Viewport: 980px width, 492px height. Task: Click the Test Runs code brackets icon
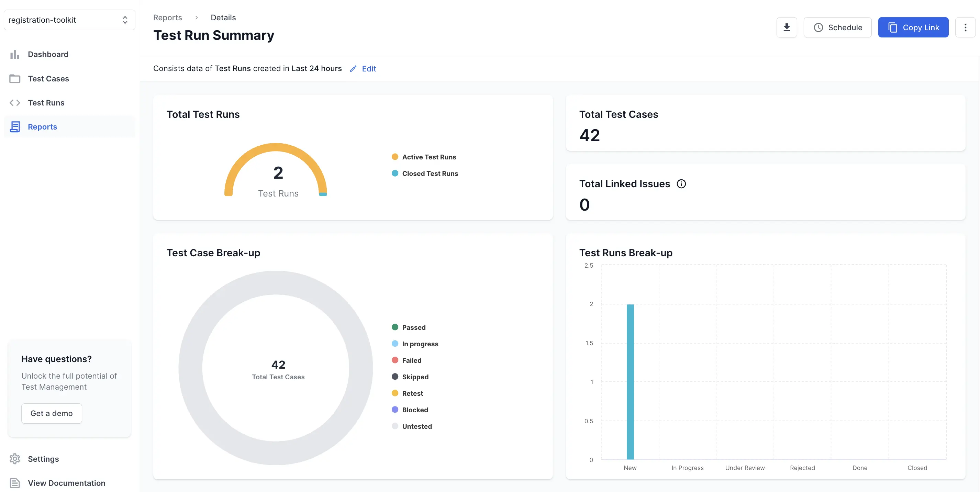(x=15, y=103)
